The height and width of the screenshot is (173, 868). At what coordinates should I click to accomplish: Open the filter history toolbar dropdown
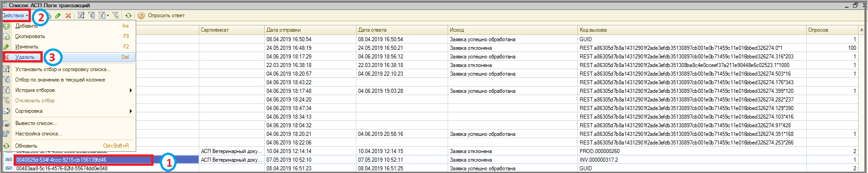click(104, 15)
